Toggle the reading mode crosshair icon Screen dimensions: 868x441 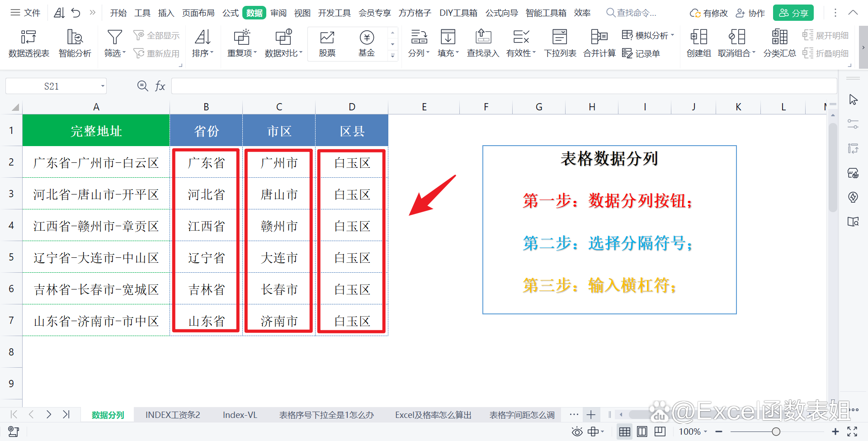pos(593,432)
